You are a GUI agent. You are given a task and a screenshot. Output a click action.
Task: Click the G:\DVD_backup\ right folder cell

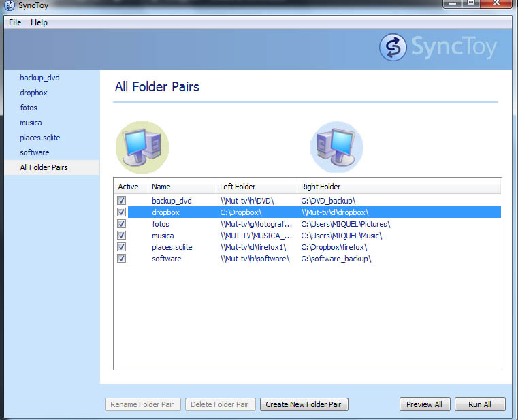(328, 201)
